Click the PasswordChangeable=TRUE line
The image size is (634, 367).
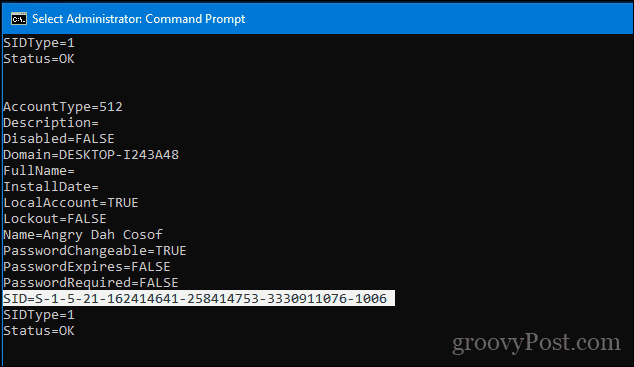(95, 251)
